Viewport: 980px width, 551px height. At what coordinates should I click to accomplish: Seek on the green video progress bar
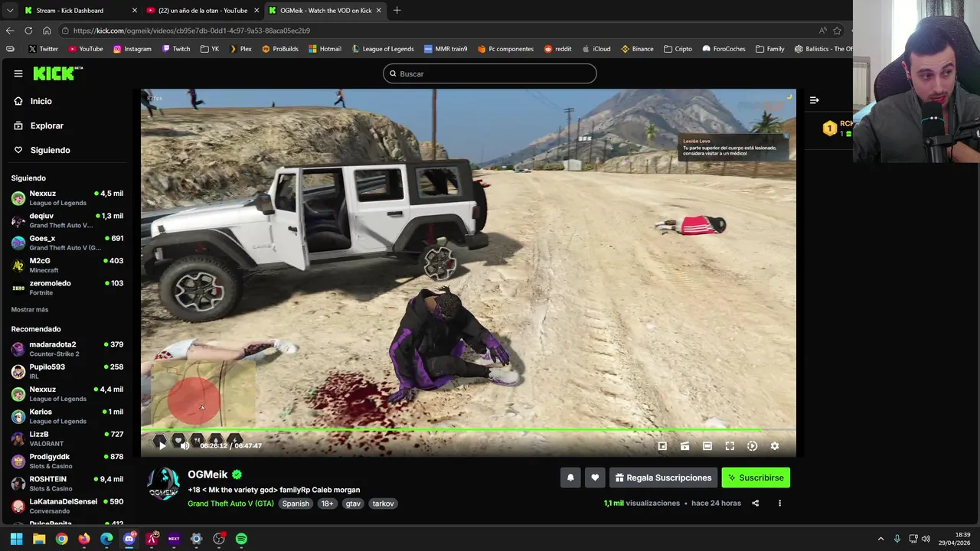tap(468, 430)
